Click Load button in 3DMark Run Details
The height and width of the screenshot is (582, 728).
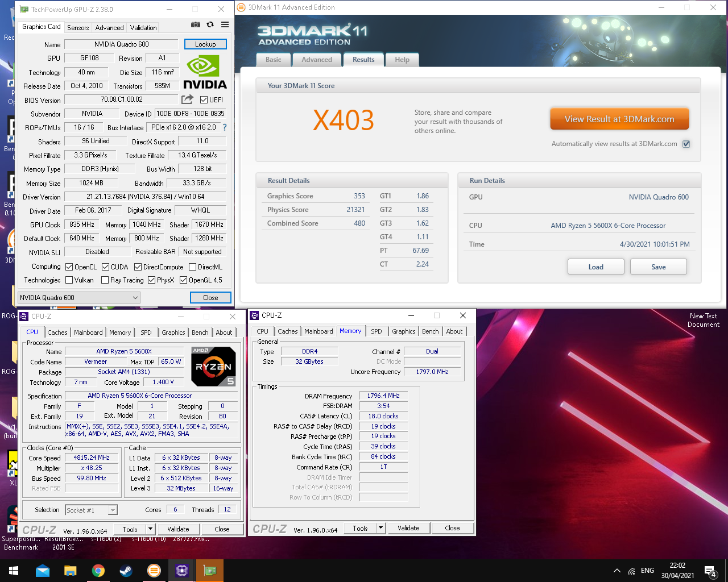click(x=596, y=267)
